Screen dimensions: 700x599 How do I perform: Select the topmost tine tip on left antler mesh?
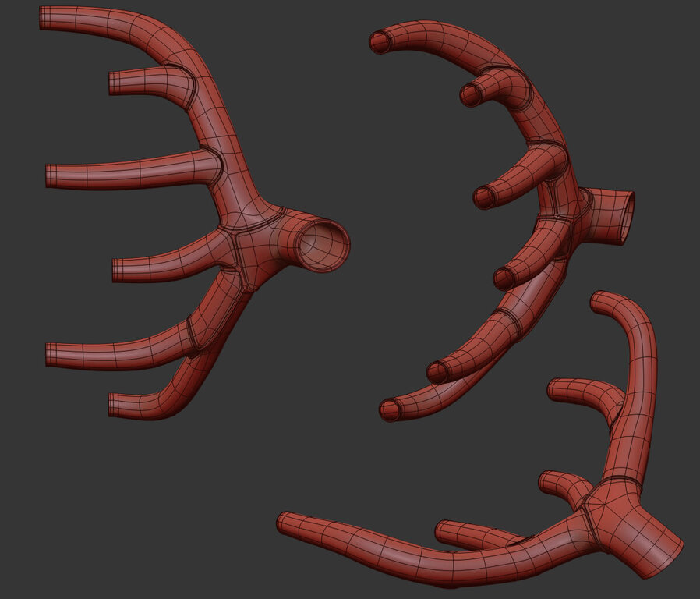(x=45, y=17)
